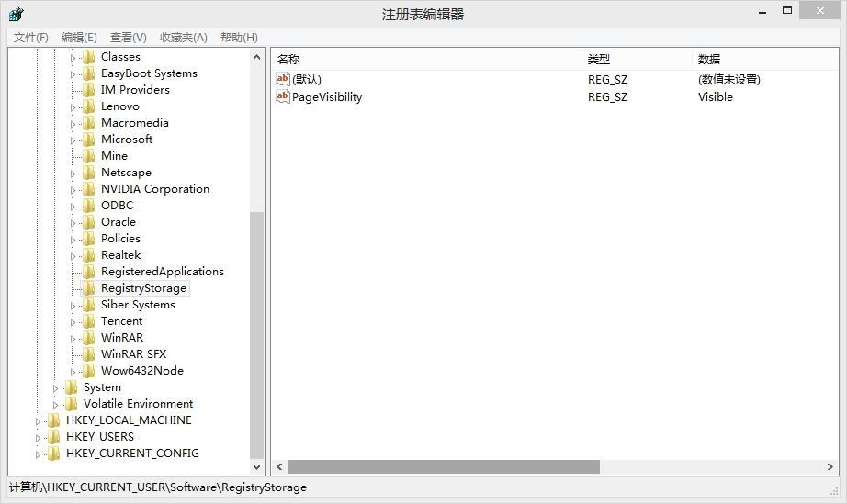Open the 查看(V) menu
Screen dimensions: 847x504
pos(128,38)
